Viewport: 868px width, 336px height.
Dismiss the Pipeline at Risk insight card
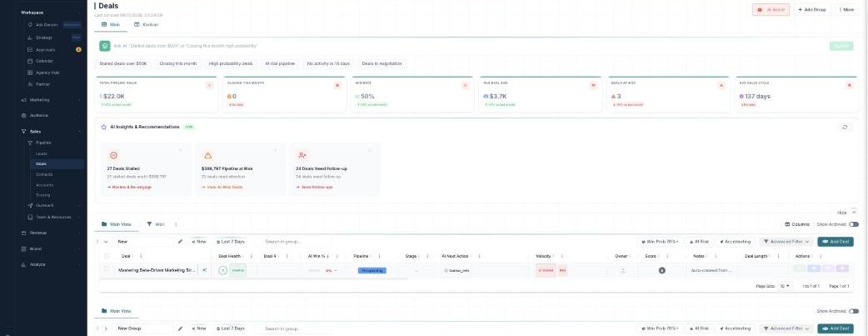coord(275,150)
